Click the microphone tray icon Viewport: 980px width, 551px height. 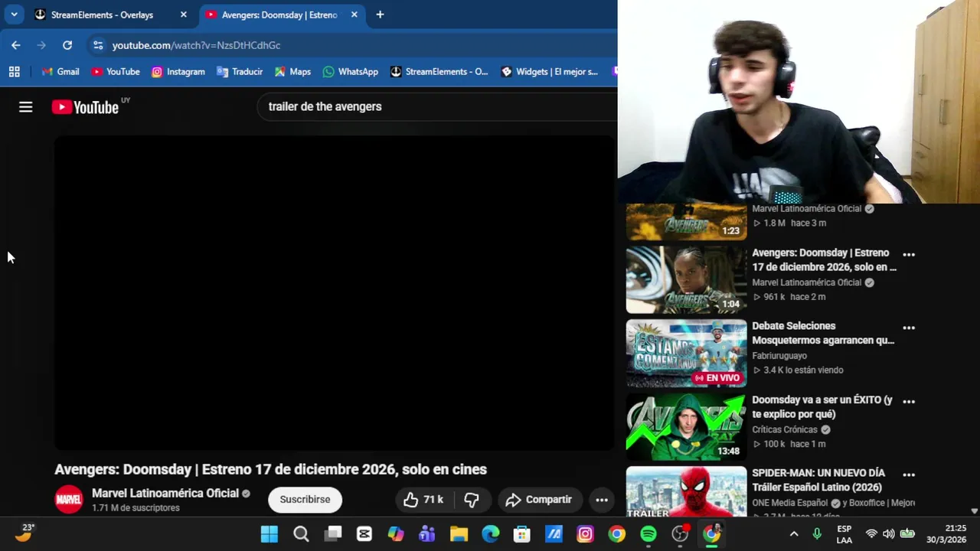pos(817,534)
